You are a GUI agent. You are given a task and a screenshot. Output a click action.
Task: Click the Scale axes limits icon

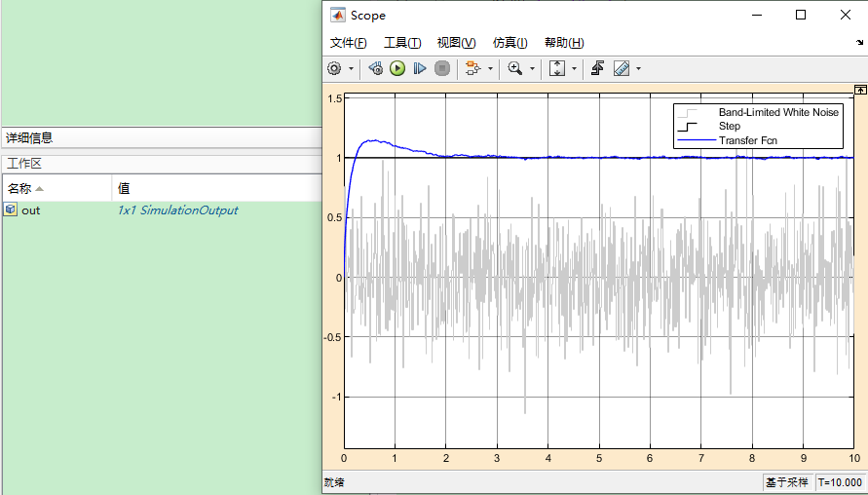click(x=556, y=68)
